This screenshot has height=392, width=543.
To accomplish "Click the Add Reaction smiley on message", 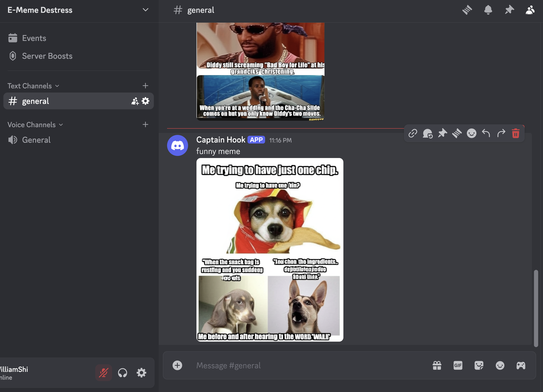I will [x=471, y=133].
